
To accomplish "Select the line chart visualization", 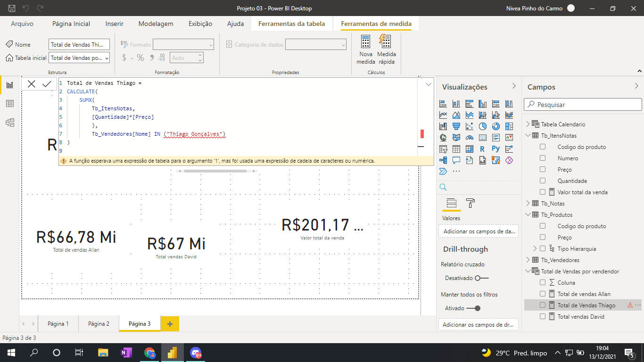I will [x=443, y=115].
